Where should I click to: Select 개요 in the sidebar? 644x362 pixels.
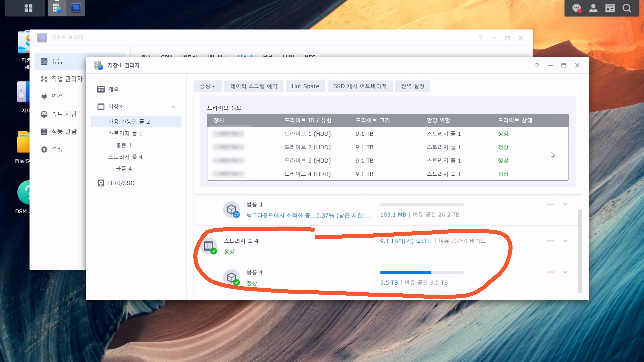(113, 89)
